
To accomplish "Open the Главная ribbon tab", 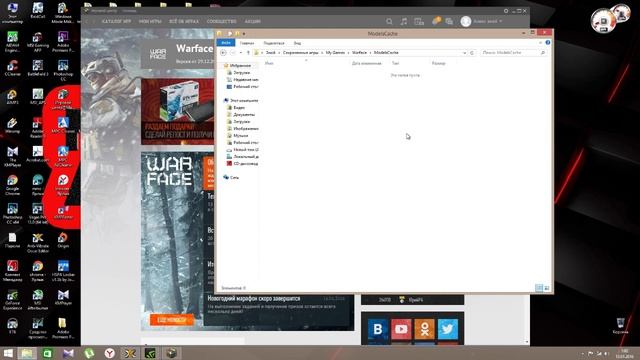I will coord(247,43).
